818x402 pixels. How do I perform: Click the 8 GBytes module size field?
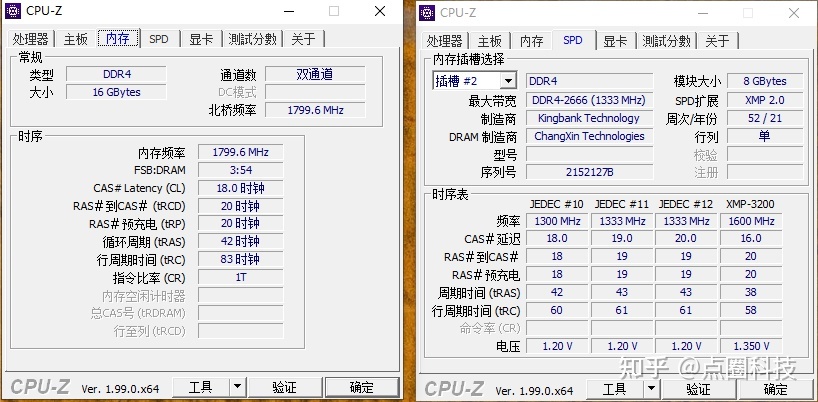point(765,81)
